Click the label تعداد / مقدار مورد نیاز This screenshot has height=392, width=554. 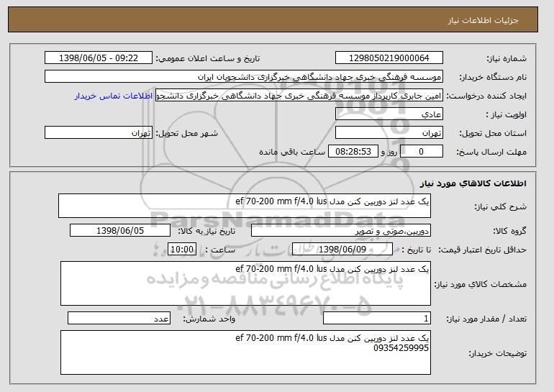click(486, 319)
